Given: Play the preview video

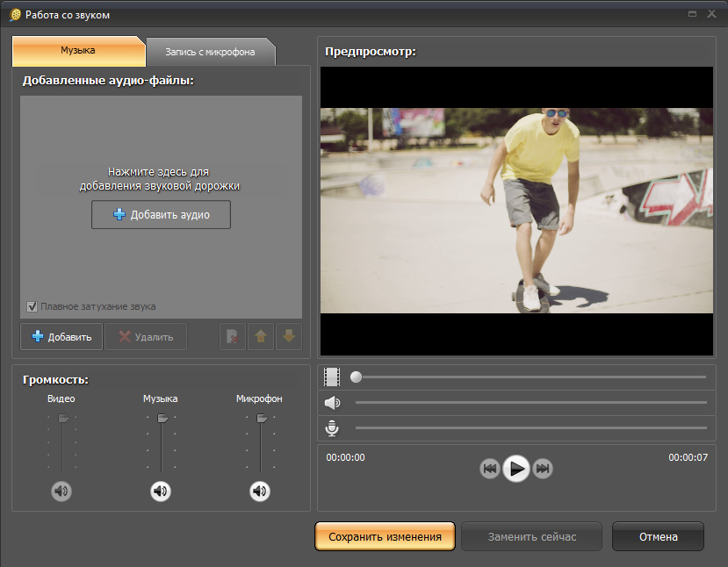Looking at the screenshot, I should (x=515, y=469).
